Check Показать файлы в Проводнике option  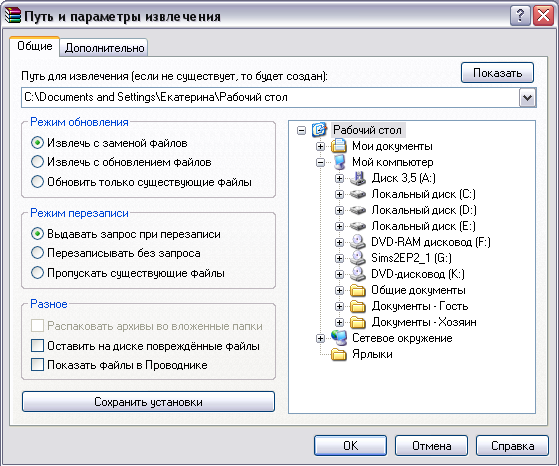[x=37, y=365]
